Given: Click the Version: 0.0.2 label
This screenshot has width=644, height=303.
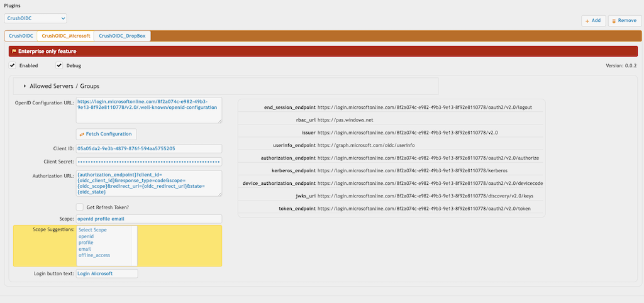Looking at the screenshot, I should coord(621,65).
